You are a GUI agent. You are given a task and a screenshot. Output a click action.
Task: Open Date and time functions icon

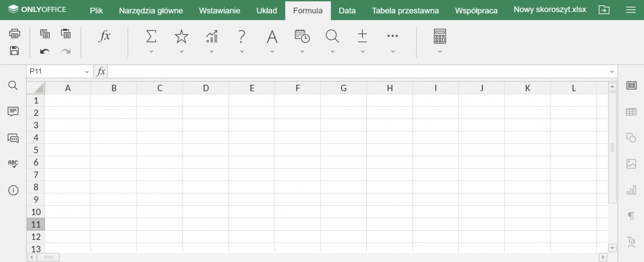click(x=302, y=37)
